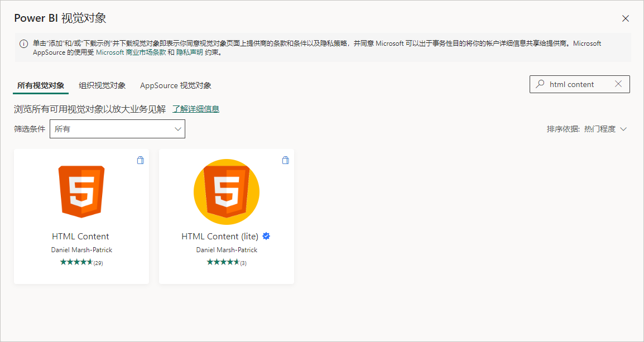644x342 pixels.
Task: Switch to the AppSource 视觉对象 tab
Action: tap(176, 85)
